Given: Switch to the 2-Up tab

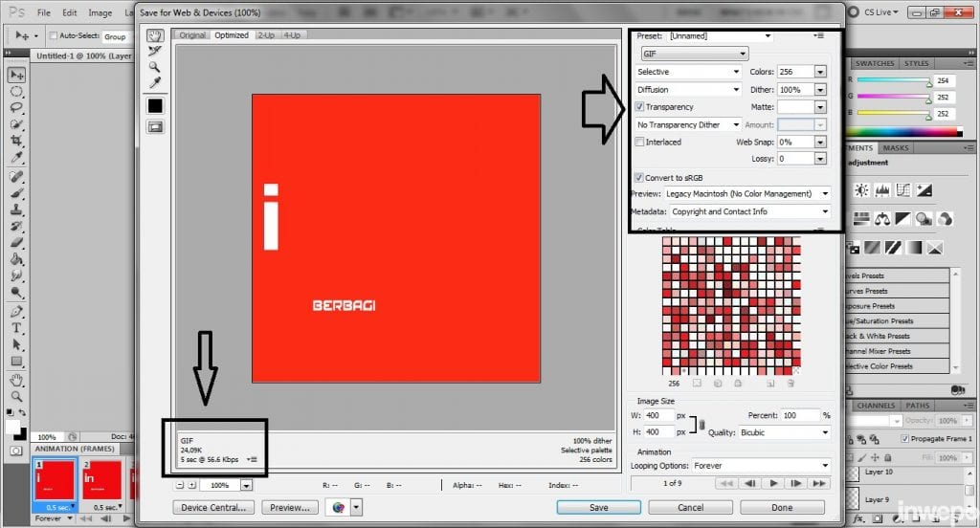Looking at the screenshot, I should [265, 35].
